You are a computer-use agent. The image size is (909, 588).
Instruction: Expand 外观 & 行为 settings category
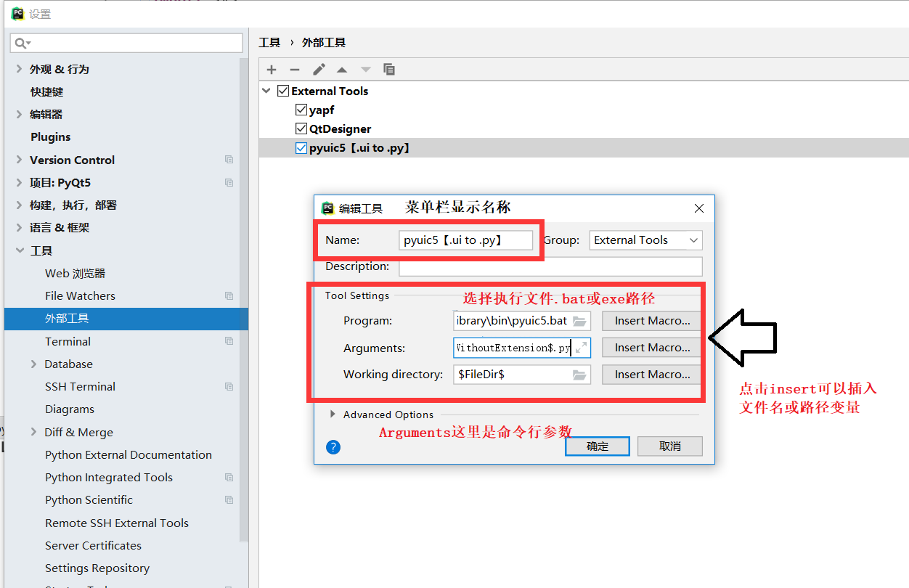point(19,69)
